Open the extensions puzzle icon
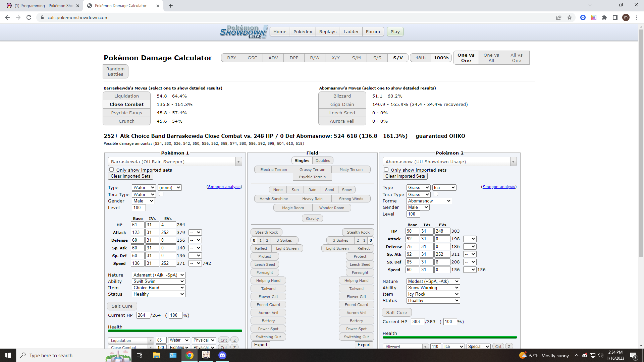 click(604, 17)
